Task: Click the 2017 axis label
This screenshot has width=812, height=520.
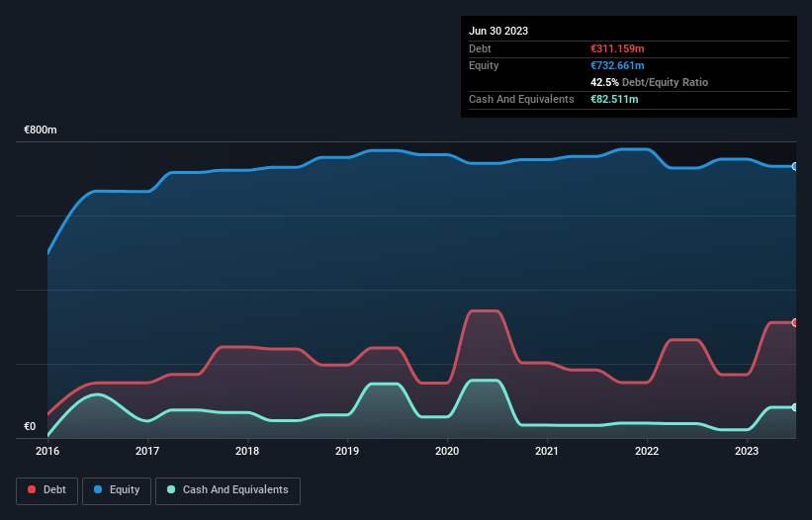Action: pos(147,451)
